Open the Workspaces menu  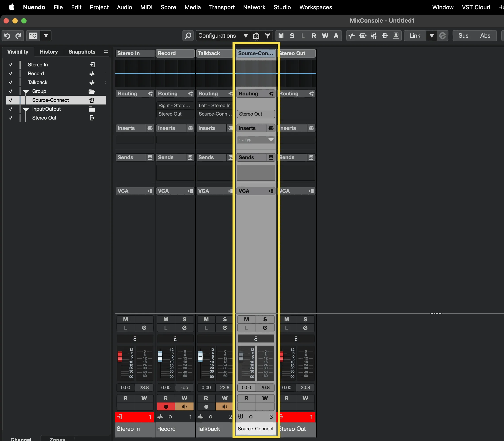(316, 7)
